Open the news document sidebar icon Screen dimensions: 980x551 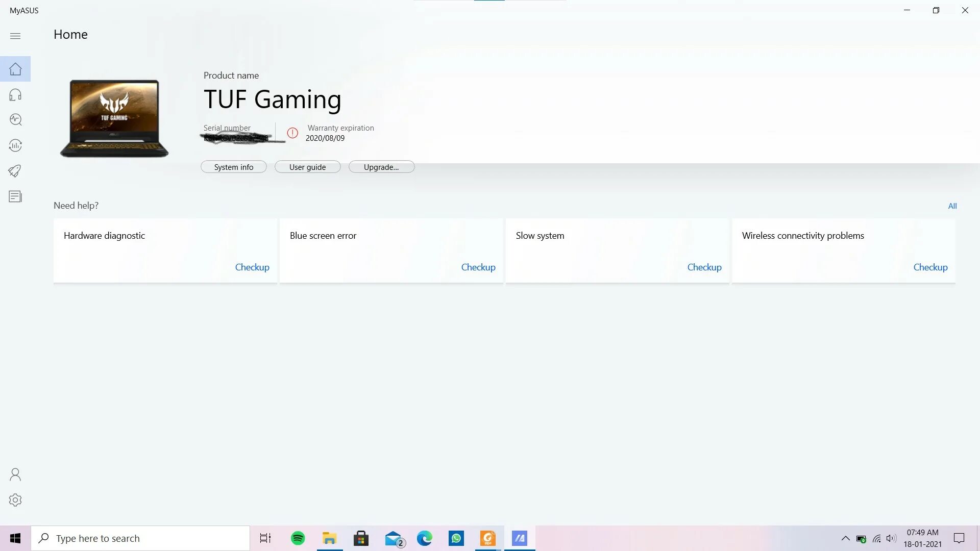pos(15,196)
